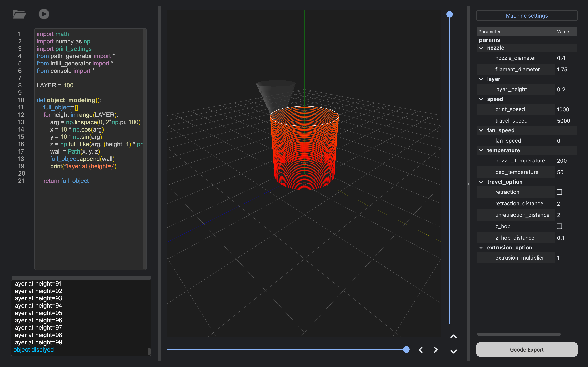
Task: Open file with the folder icon
Action: click(19, 14)
